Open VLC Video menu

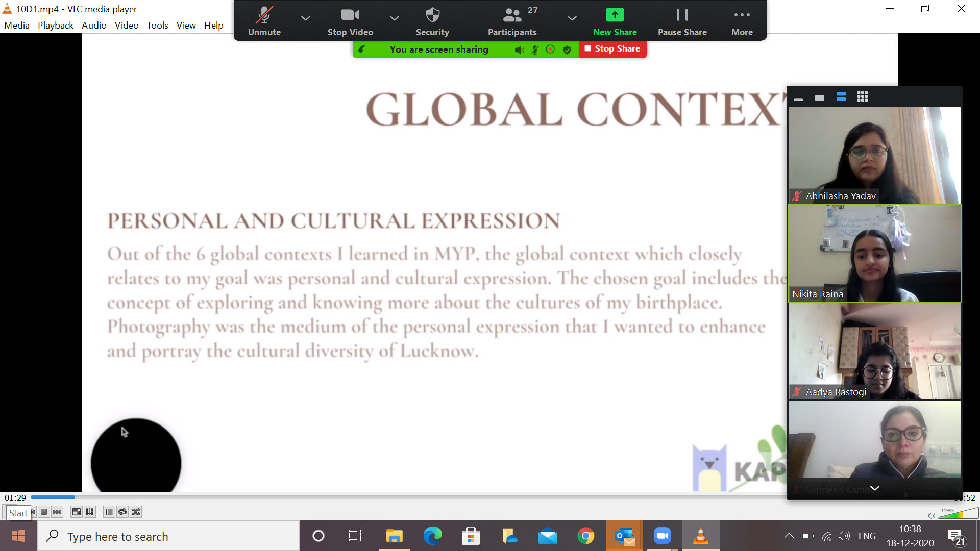point(127,26)
